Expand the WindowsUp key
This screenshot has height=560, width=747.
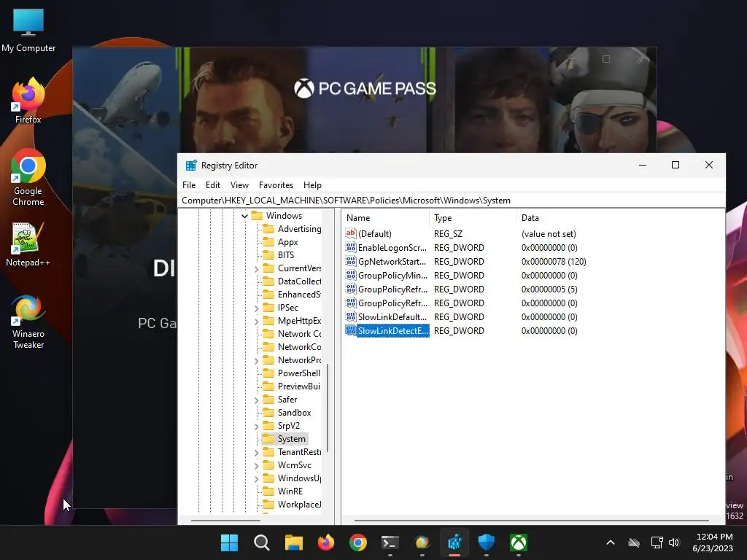pos(256,479)
